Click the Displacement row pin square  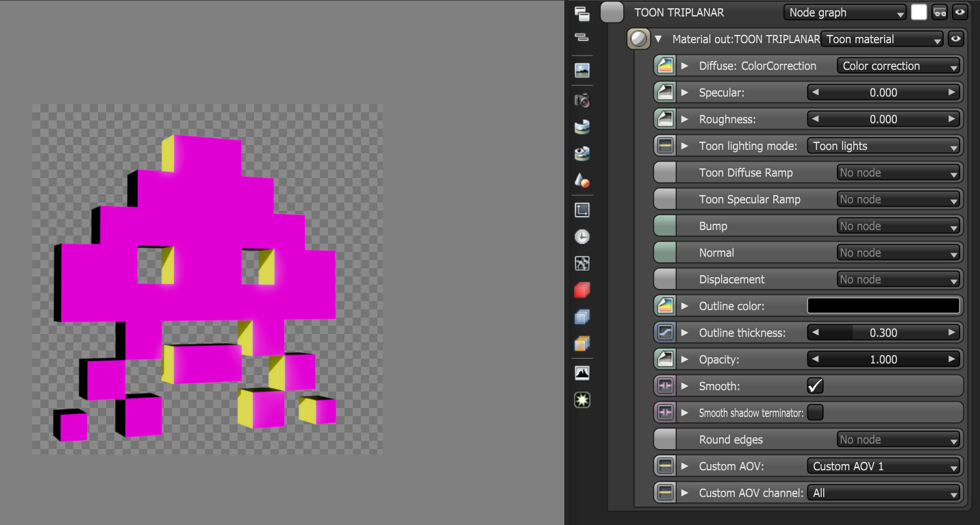(665, 279)
